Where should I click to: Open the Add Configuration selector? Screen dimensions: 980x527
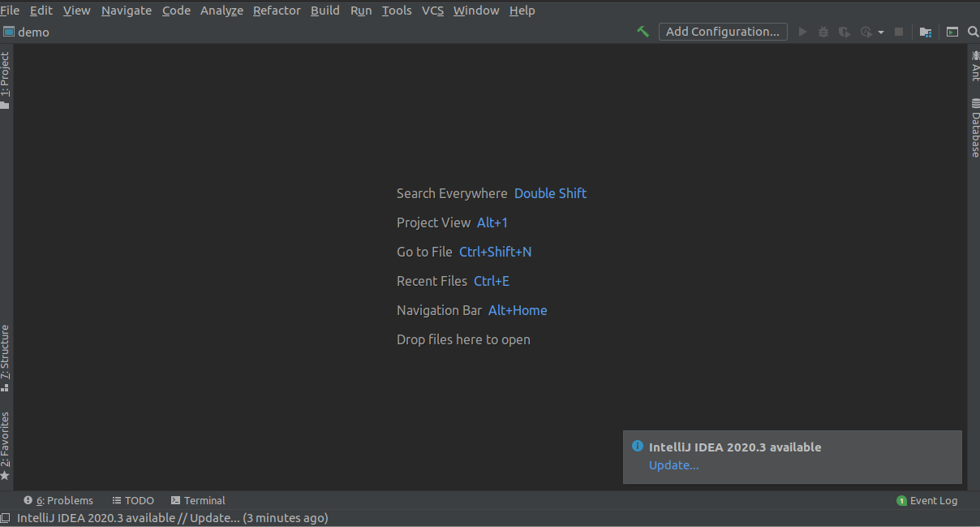[x=722, y=32]
